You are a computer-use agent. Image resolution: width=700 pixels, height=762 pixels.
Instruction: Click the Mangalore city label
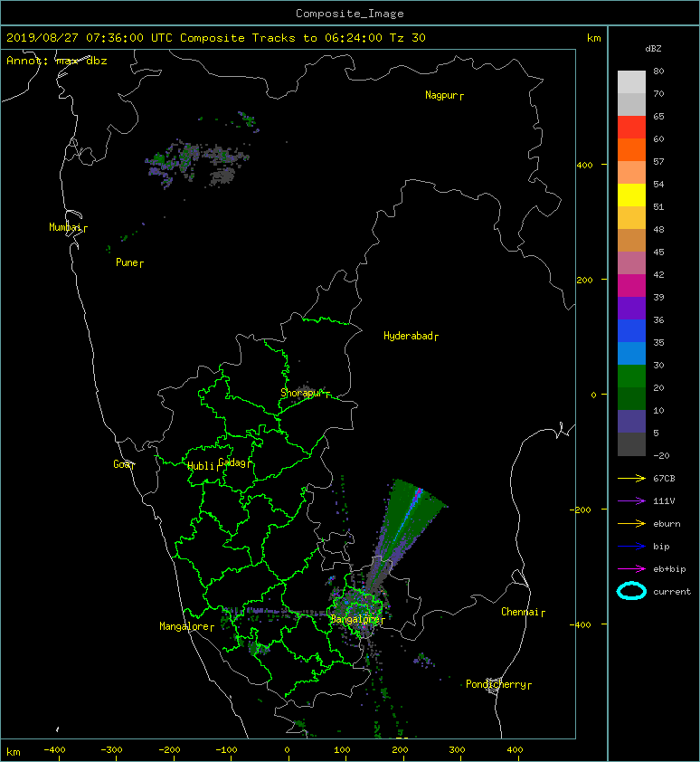pos(184,626)
